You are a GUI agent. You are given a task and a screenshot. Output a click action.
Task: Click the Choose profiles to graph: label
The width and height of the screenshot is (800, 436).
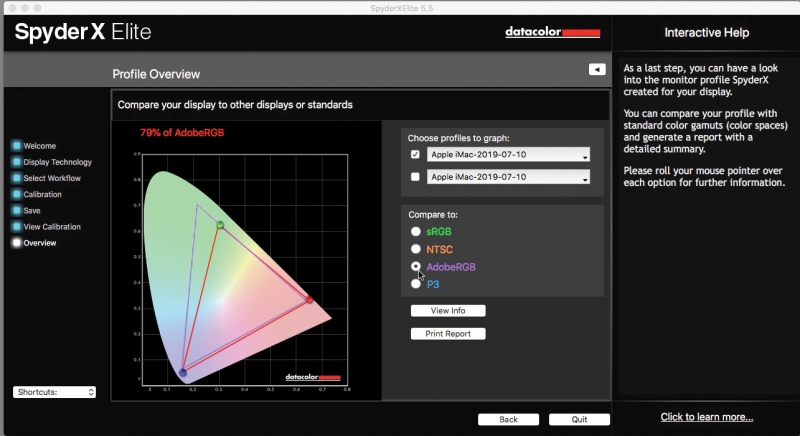(458, 138)
